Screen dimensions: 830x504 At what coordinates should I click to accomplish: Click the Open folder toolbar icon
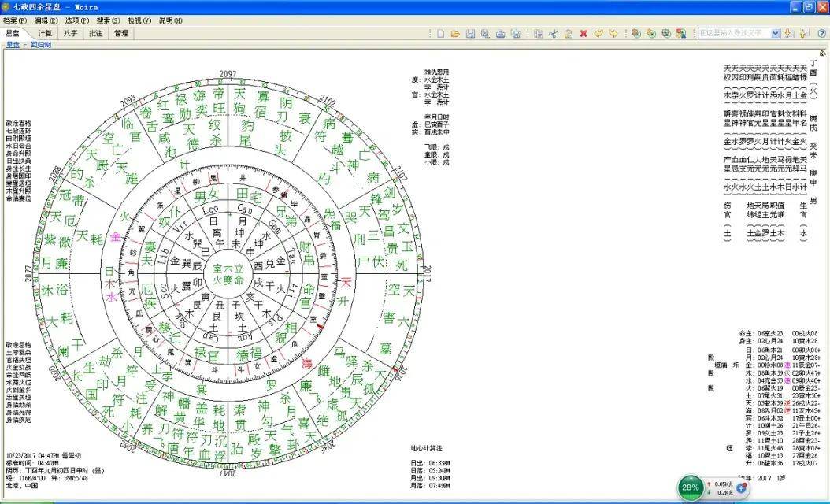(x=455, y=33)
